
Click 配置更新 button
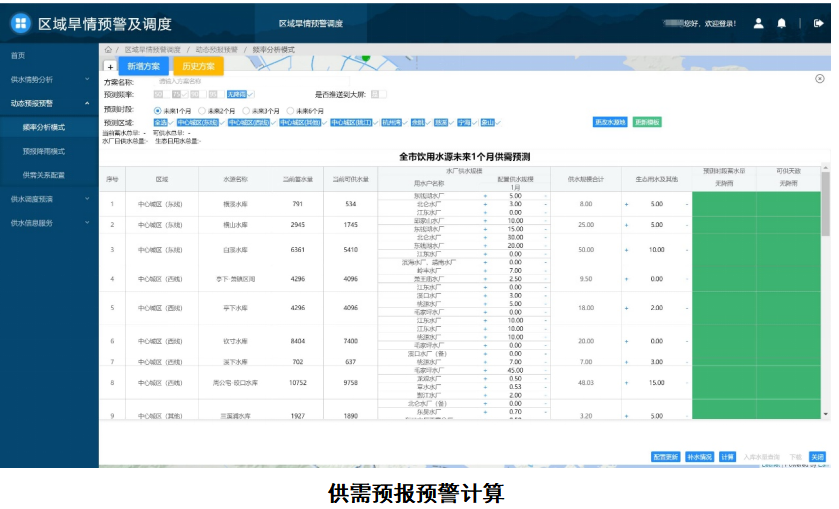[x=666, y=457]
